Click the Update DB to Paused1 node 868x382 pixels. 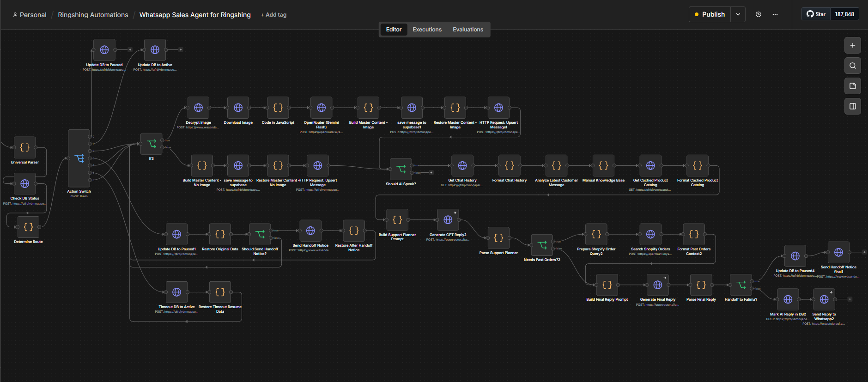pos(176,234)
